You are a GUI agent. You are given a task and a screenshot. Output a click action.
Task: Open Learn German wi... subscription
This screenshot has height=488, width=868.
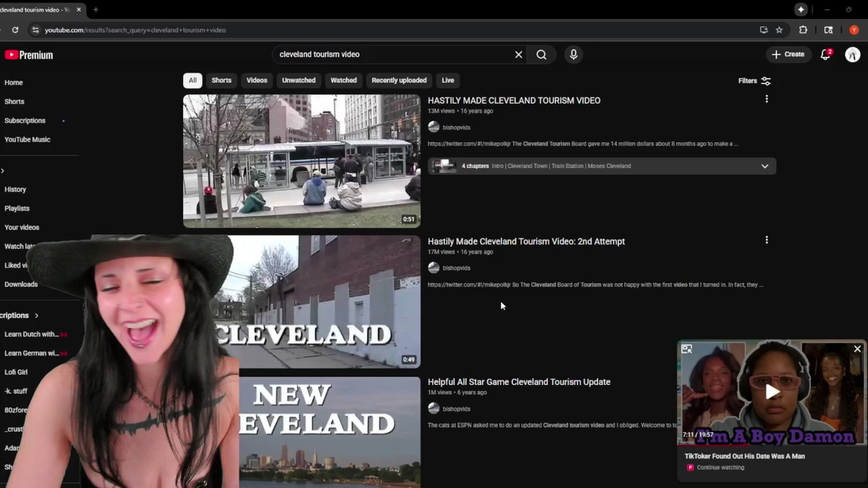pyautogui.click(x=31, y=353)
